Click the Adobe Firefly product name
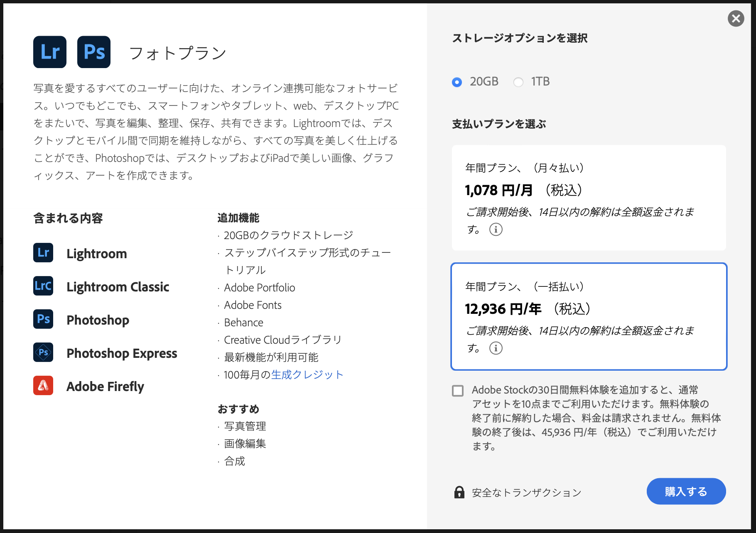756x533 pixels. pyautogui.click(x=105, y=386)
